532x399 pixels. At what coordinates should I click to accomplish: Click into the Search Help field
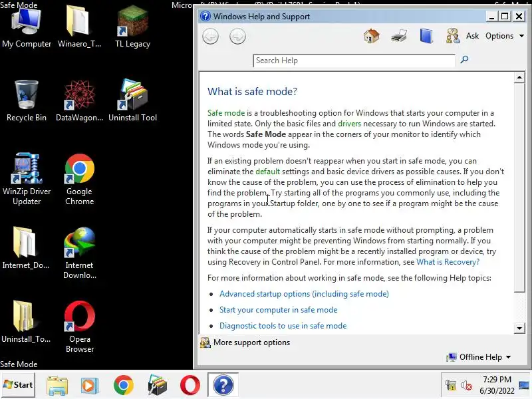point(354,61)
